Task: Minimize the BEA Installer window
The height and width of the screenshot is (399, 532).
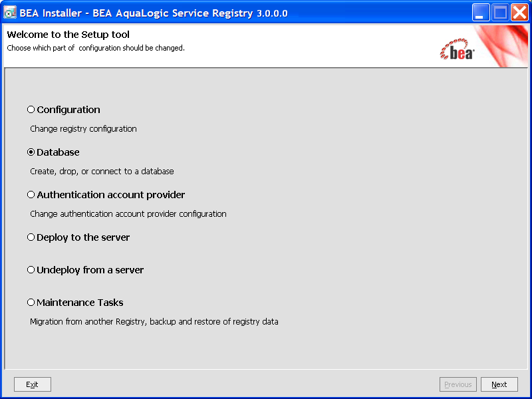Action: (480, 13)
